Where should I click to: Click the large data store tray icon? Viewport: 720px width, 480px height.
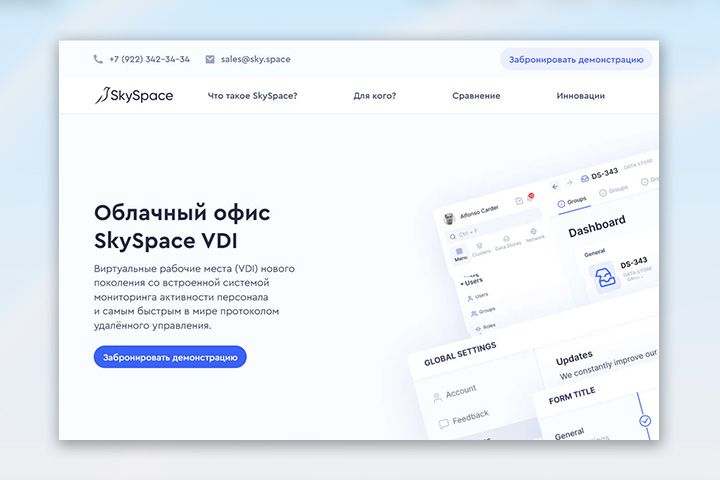pyautogui.click(x=604, y=277)
